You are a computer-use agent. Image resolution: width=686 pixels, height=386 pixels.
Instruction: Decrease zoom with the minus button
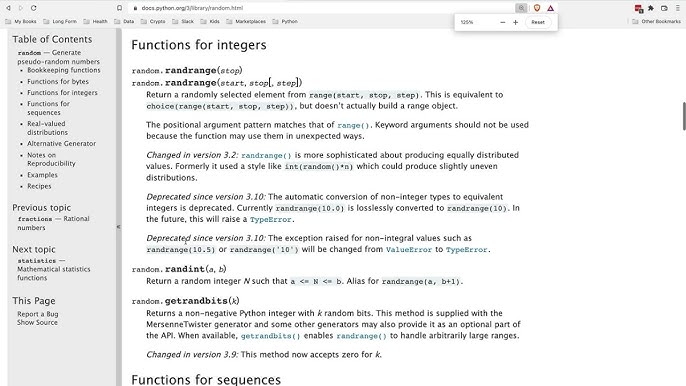pos(502,22)
